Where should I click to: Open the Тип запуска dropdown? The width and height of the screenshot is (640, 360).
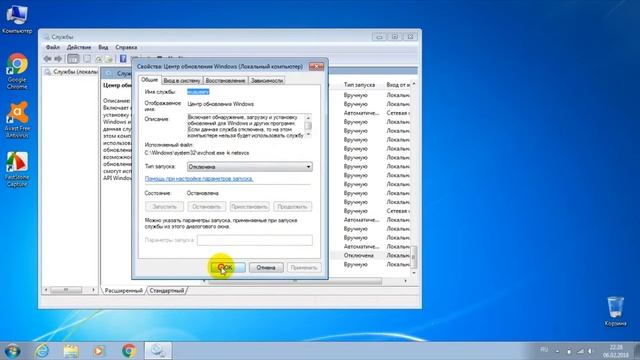coord(249,167)
